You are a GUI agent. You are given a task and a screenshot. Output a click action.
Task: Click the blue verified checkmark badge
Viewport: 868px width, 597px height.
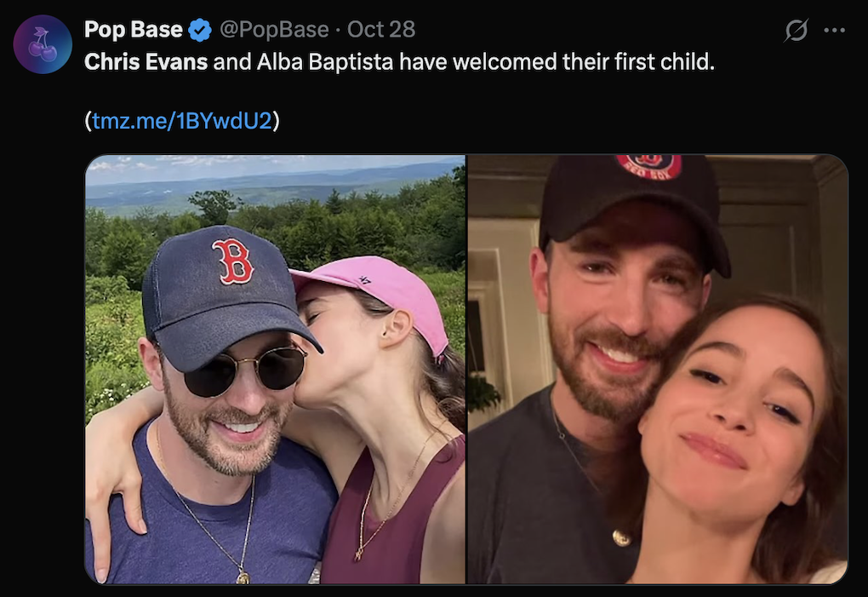[x=200, y=31]
